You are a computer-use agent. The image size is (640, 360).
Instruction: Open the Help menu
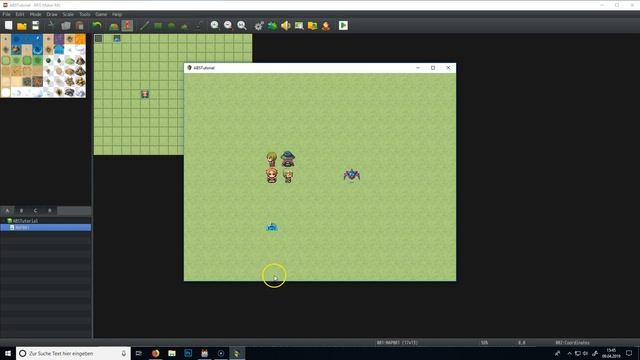117,14
